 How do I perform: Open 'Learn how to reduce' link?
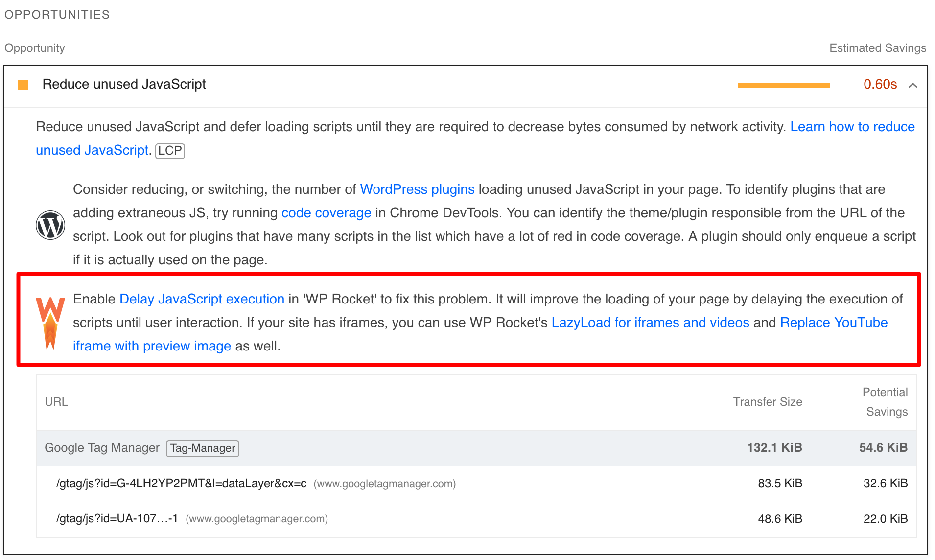(x=852, y=127)
